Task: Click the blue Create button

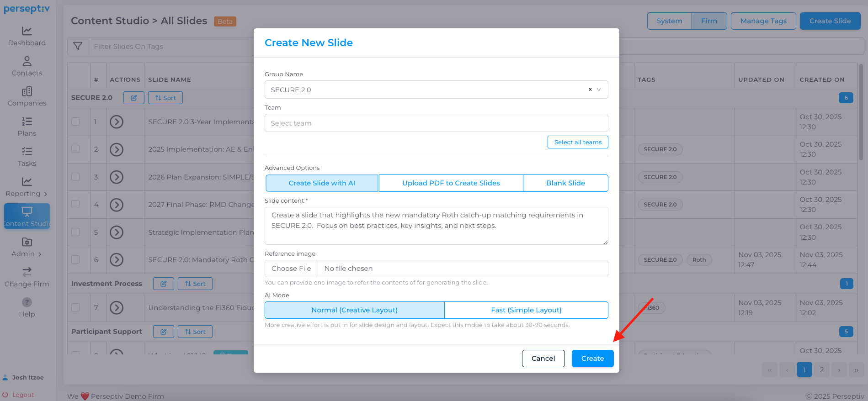Action: (x=592, y=359)
